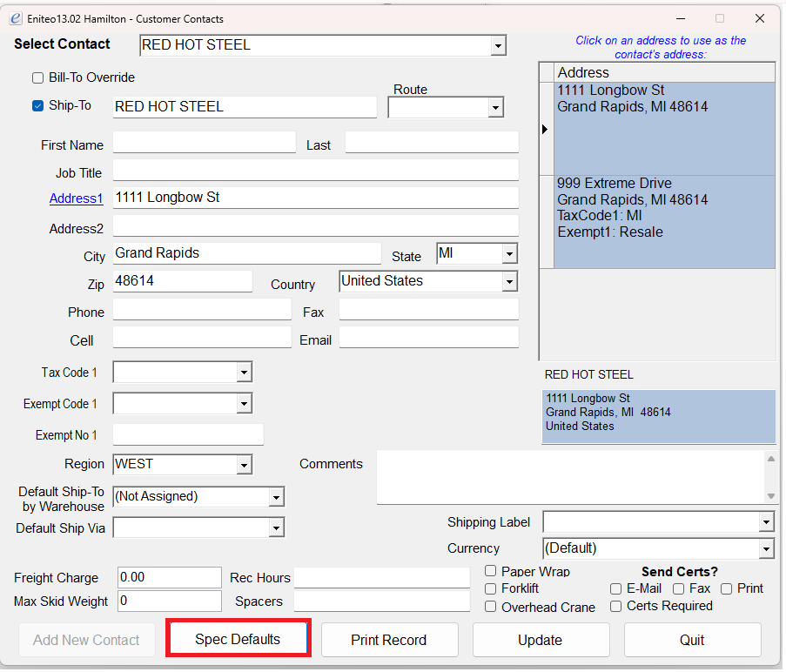Open the Country dropdown showing United States
Viewport: 786px width, 672px height.
point(509,282)
